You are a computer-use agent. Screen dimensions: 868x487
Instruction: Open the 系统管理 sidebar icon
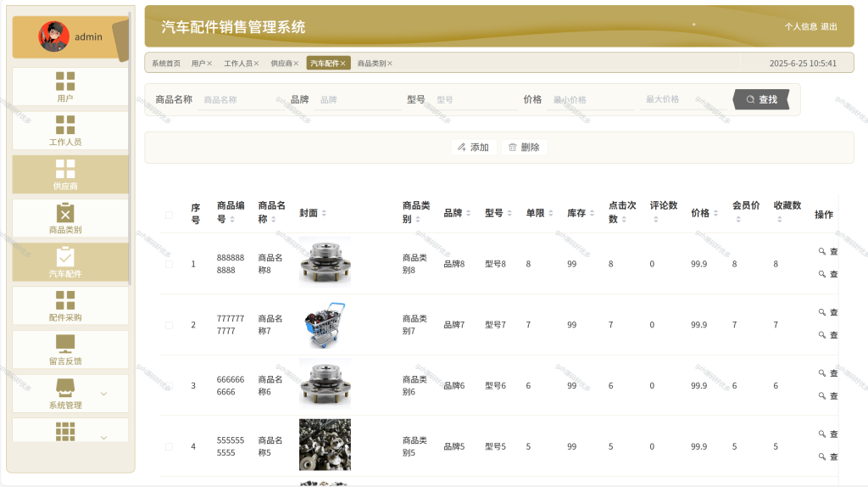(65, 388)
